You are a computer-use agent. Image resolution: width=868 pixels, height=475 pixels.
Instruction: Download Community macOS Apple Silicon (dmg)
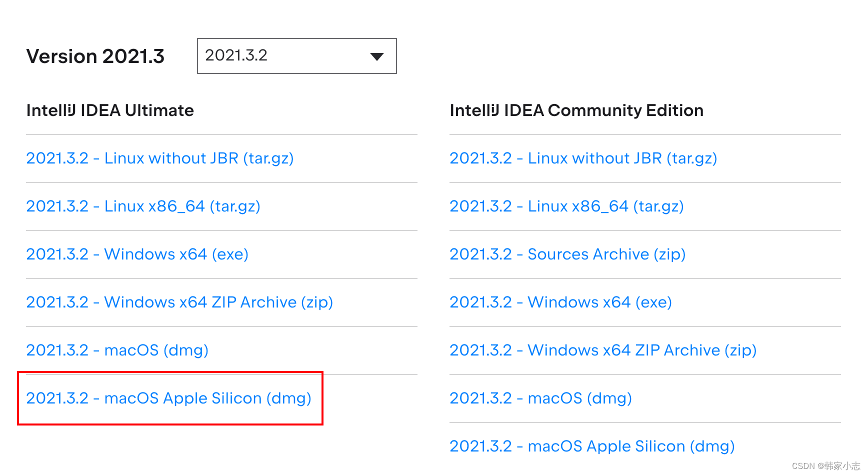point(592,446)
